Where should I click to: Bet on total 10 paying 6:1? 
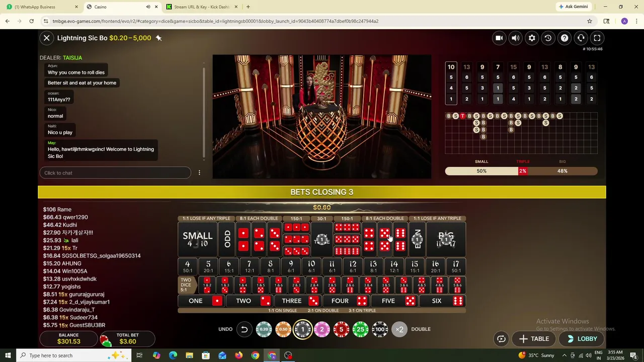coord(311,266)
